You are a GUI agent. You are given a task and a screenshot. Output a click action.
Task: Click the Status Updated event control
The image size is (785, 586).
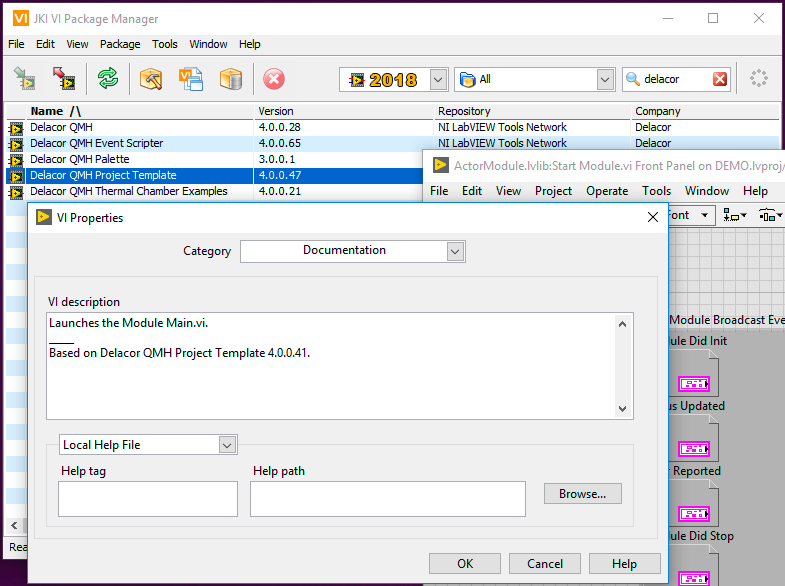tap(694, 449)
